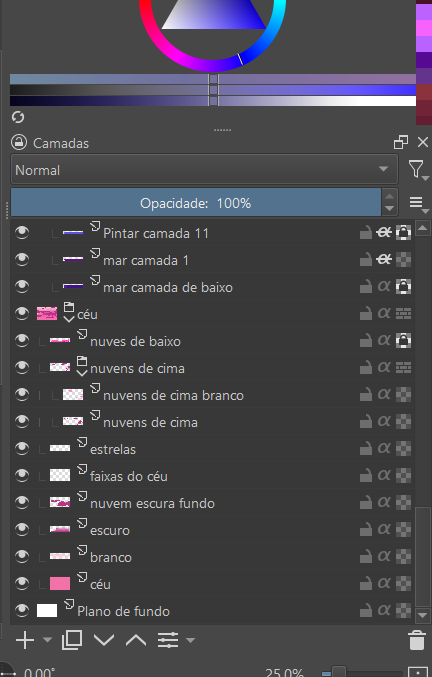432x677 pixels.
Task: Click the canvas rotation 0.00° field
Action: tap(39, 673)
